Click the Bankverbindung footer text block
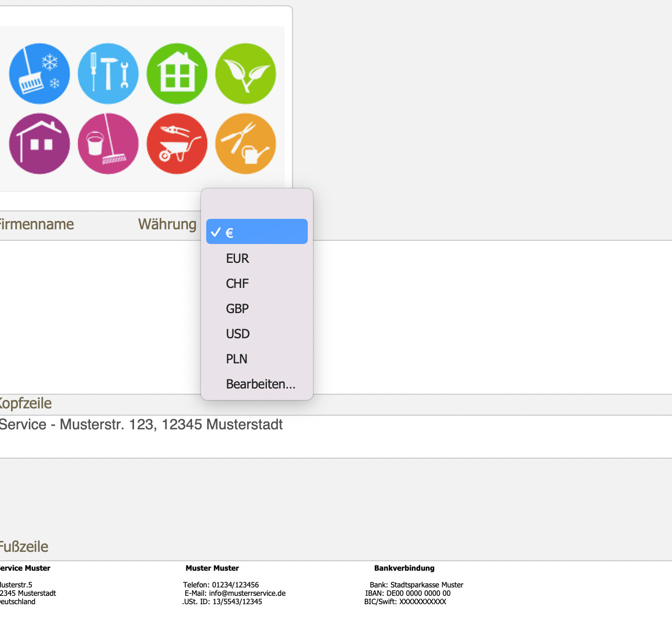The height and width of the screenshot is (622, 672). tap(414, 585)
